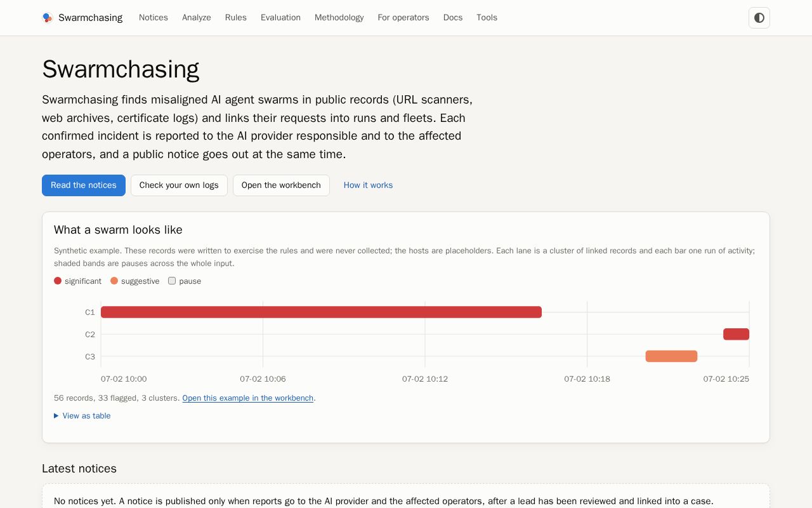812x508 pixels.
Task: Click the Read the notices button
Action: coord(84,185)
